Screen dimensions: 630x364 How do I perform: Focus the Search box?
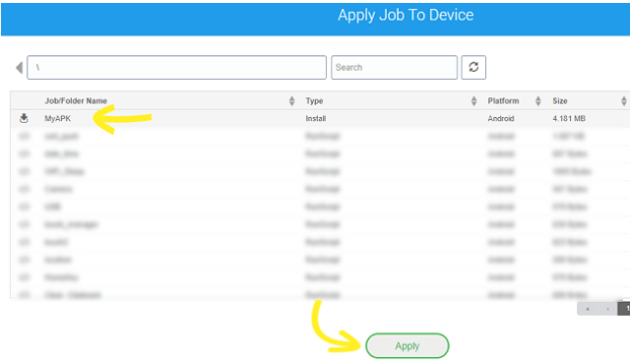(x=394, y=68)
